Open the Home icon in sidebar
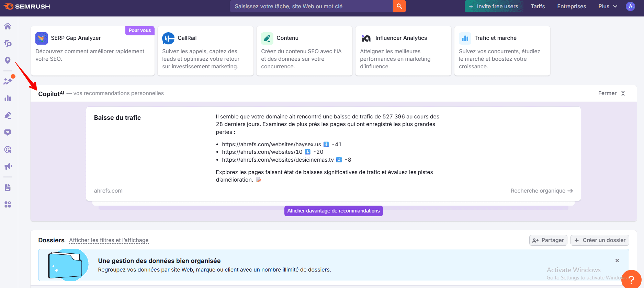Screen dimensions: 644x288 8,26
